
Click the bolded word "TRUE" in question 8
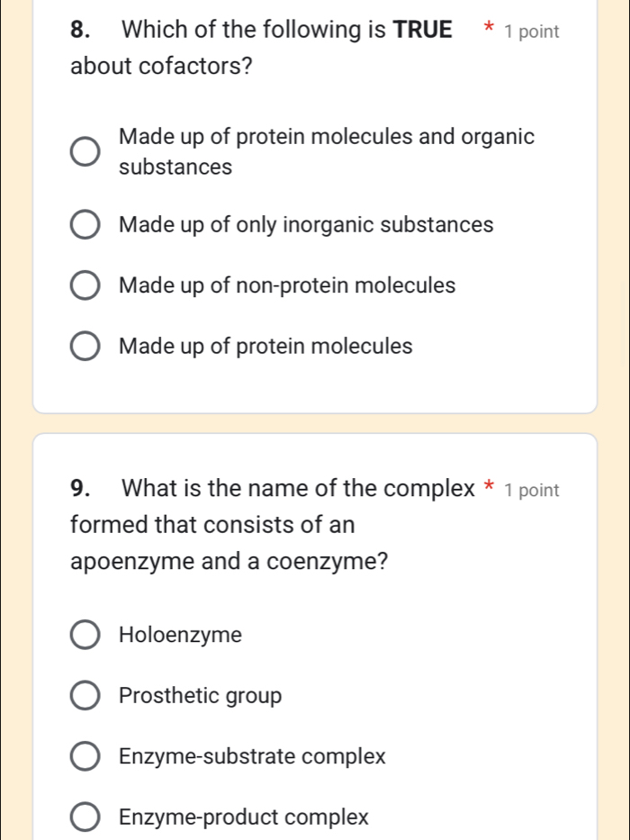pyautogui.click(x=424, y=30)
